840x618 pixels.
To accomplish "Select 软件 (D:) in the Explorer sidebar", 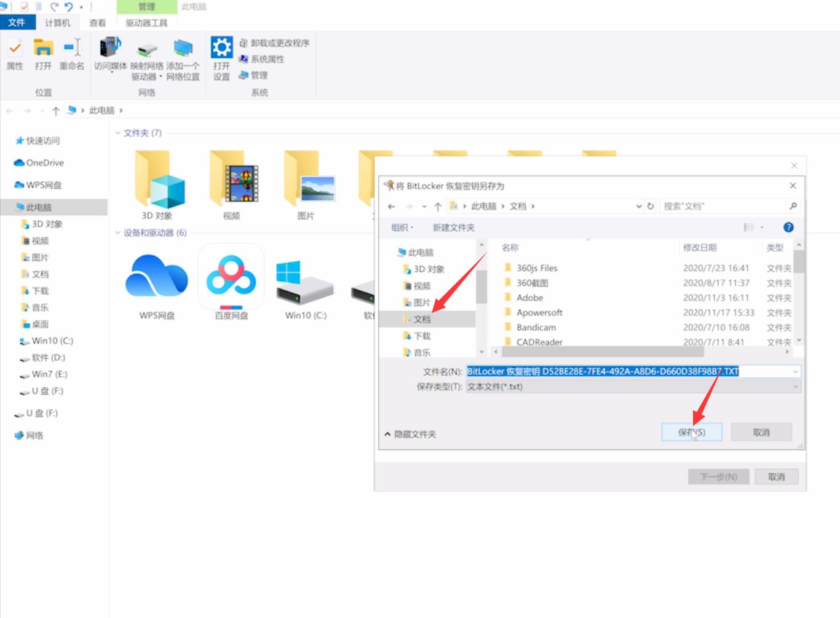I will [42, 357].
